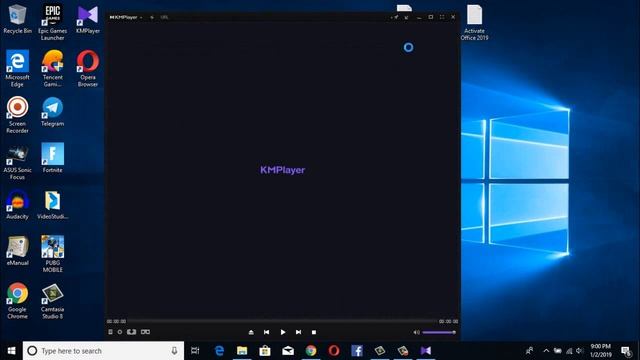
Task: Click the microphone icon in the search box
Action: 174,351
